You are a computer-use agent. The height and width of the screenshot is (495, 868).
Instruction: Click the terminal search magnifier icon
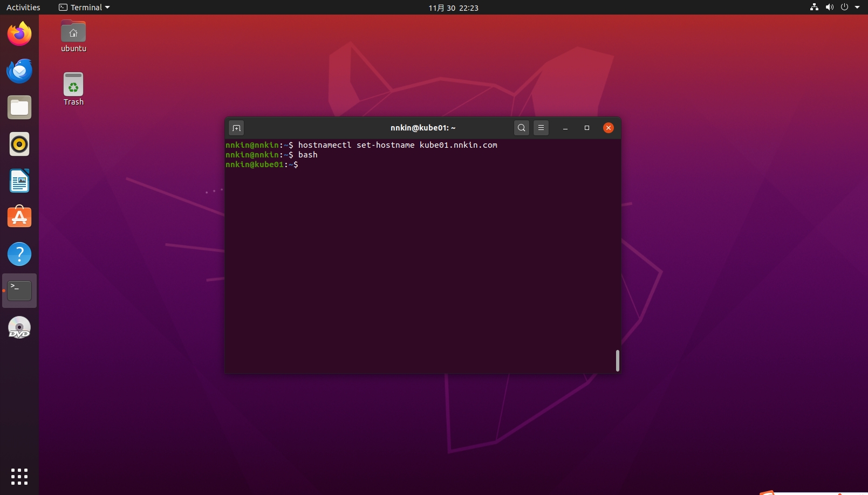tap(521, 128)
